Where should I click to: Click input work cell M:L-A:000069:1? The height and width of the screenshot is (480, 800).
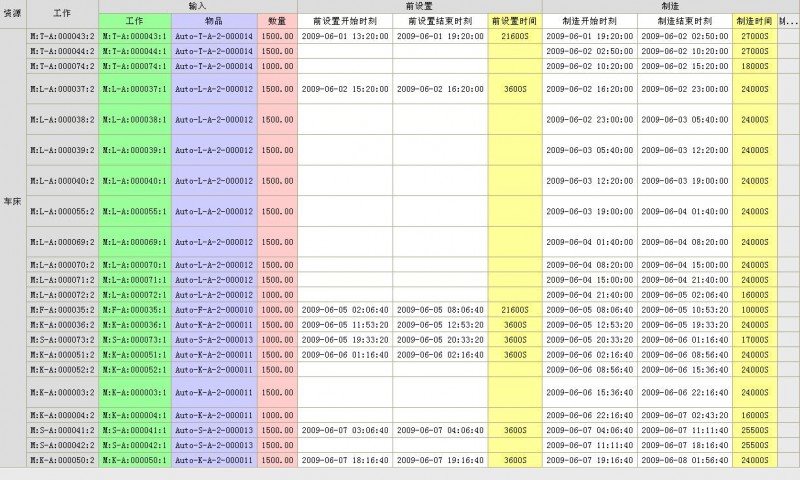click(135, 242)
